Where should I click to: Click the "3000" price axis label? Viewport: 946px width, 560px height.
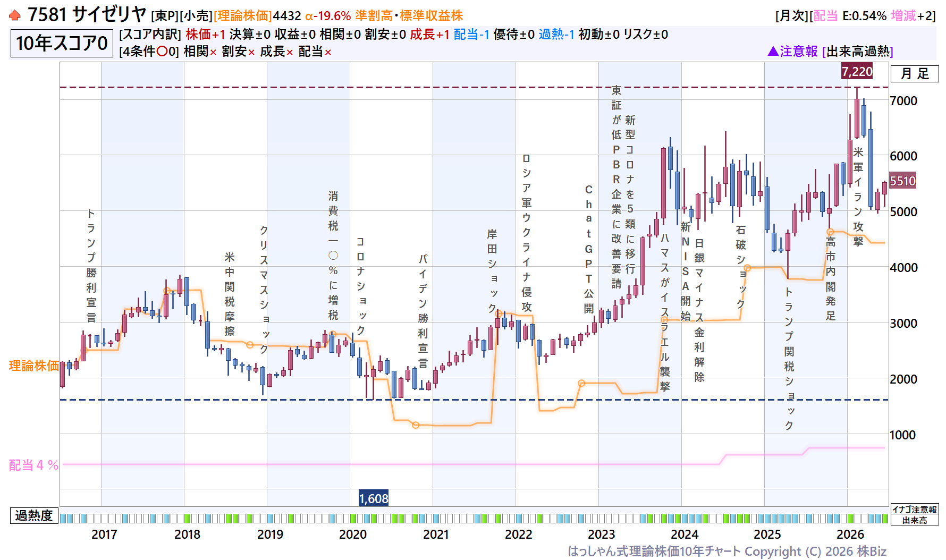(x=903, y=324)
